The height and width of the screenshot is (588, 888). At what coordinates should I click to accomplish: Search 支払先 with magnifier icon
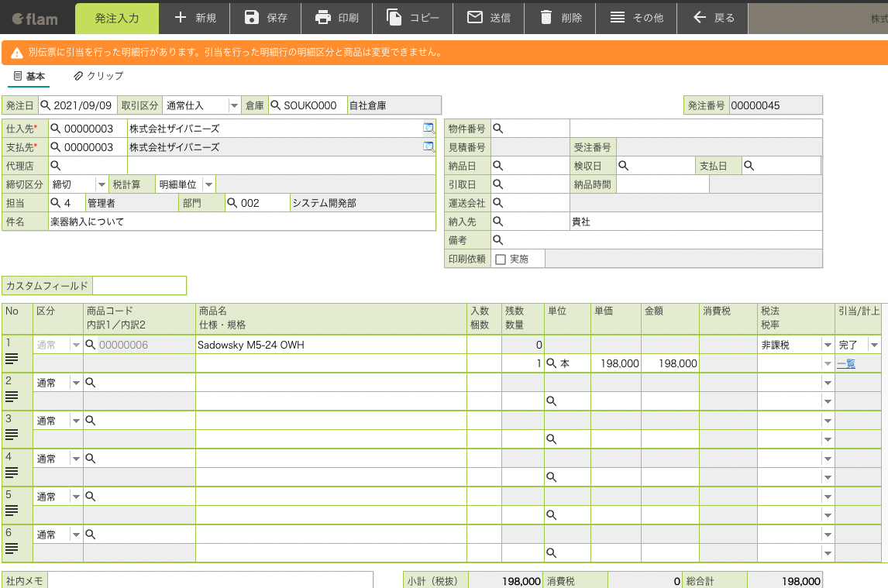point(56,147)
